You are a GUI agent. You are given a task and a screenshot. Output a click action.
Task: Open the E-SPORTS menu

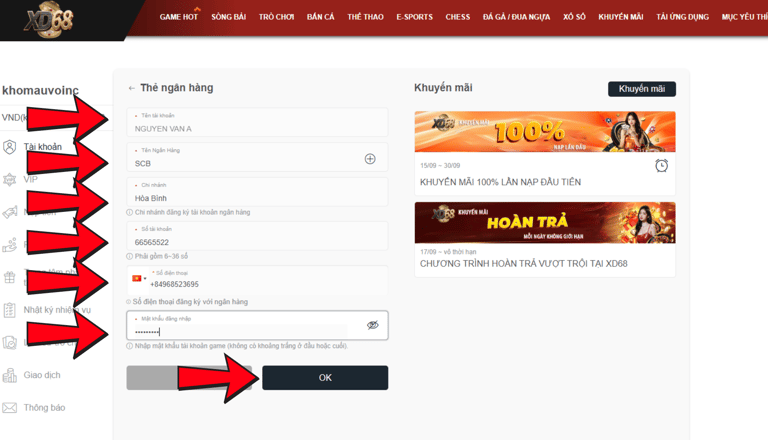coord(414,17)
